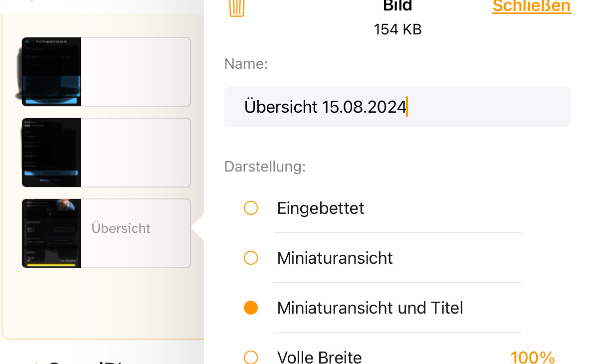This screenshot has width=591, height=364.
Task: Click the Darstellung: section label
Action: point(265,166)
